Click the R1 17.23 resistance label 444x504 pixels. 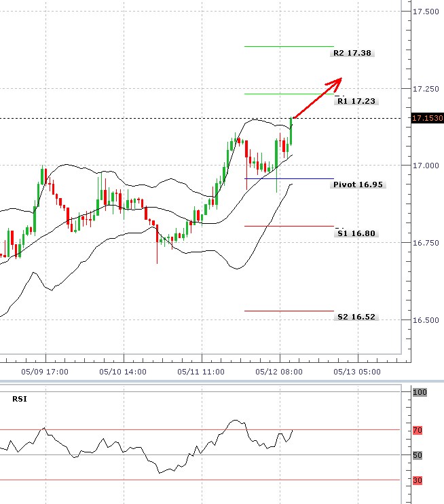(x=356, y=101)
